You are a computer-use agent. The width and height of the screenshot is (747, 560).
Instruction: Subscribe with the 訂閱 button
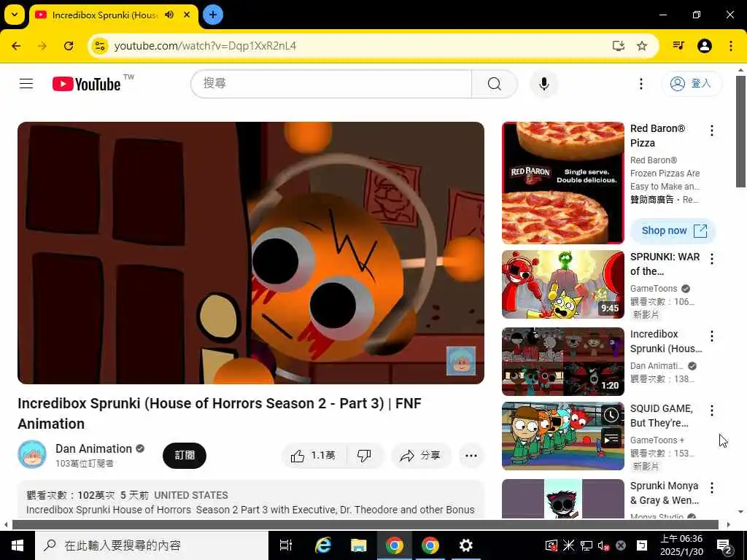click(185, 456)
